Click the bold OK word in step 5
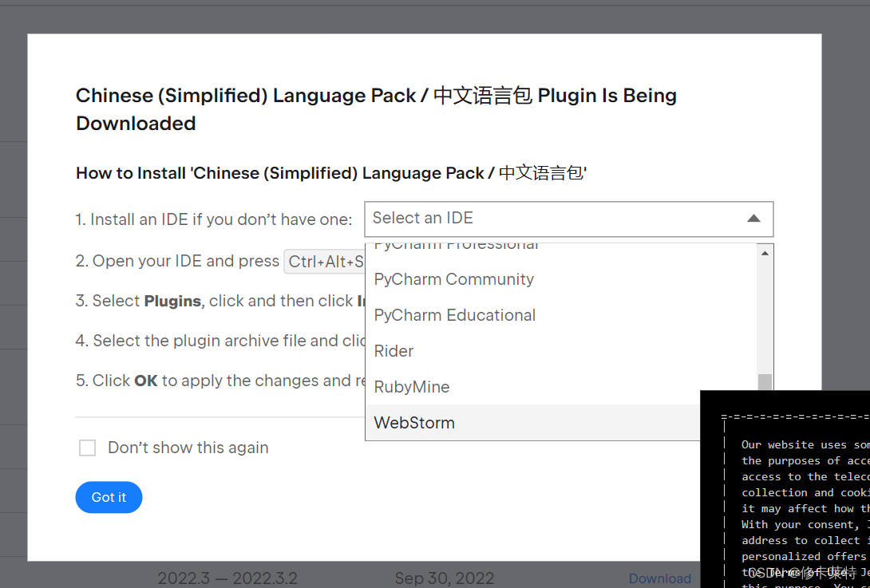 tap(146, 381)
